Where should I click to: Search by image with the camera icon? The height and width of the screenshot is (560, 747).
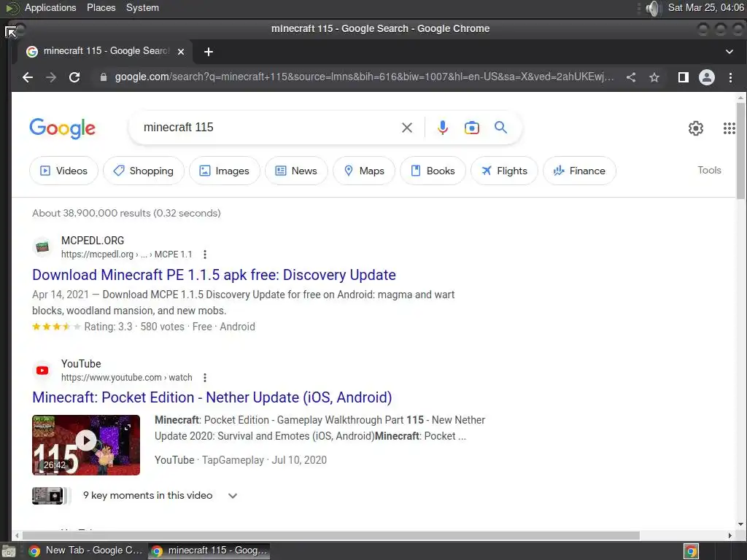tap(472, 128)
